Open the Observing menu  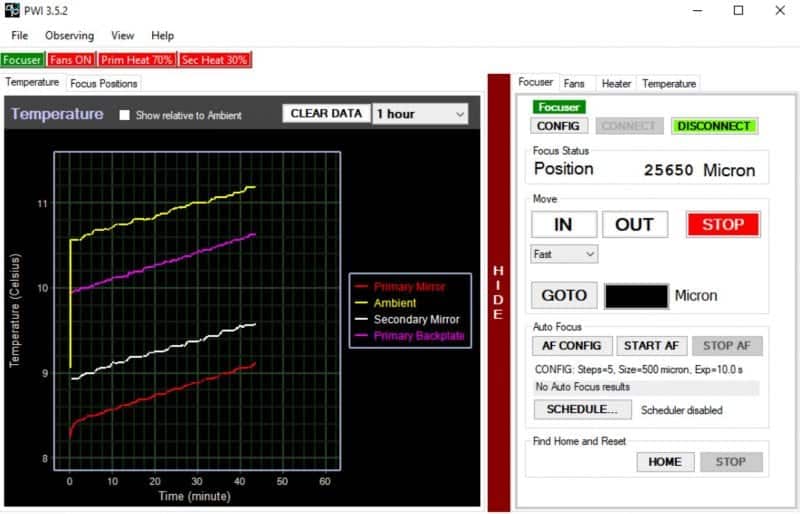coord(69,35)
